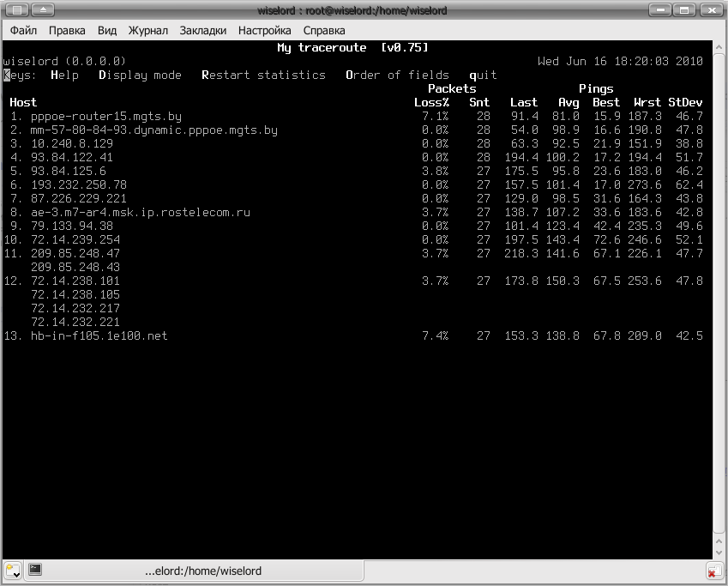Open the Файл menu

click(x=23, y=31)
